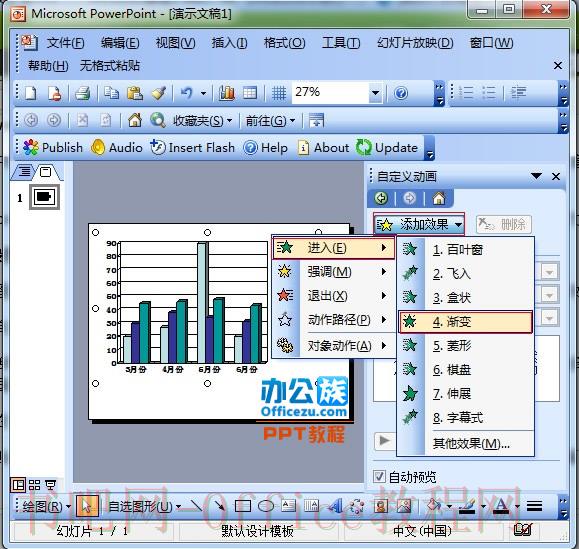
Task: Select slide 1 thumbnail
Action: 44,197
